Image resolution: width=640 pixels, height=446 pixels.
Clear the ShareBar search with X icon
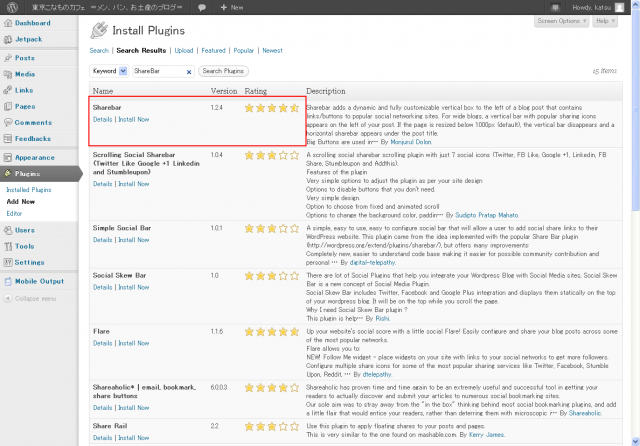[x=189, y=72]
